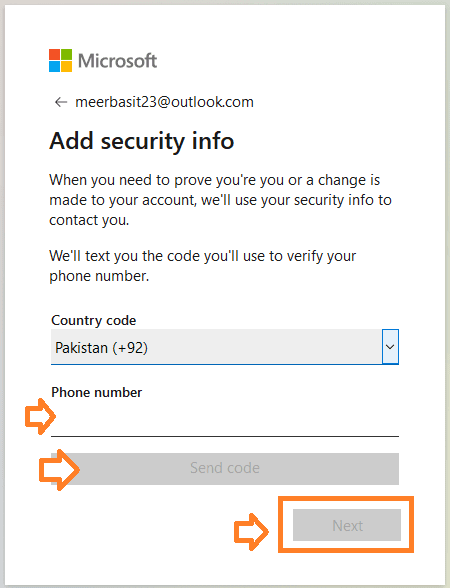
Task: Click the Microsoft wordmark text
Action: (117, 60)
